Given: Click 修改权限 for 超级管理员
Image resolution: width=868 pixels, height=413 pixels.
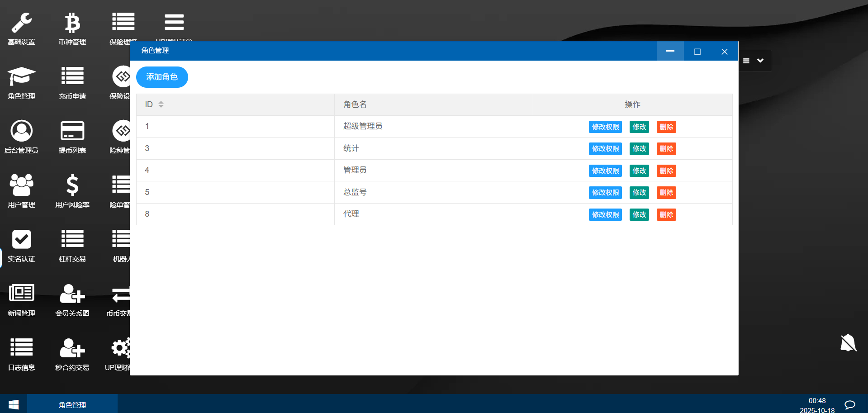Looking at the screenshot, I should (605, 127).
